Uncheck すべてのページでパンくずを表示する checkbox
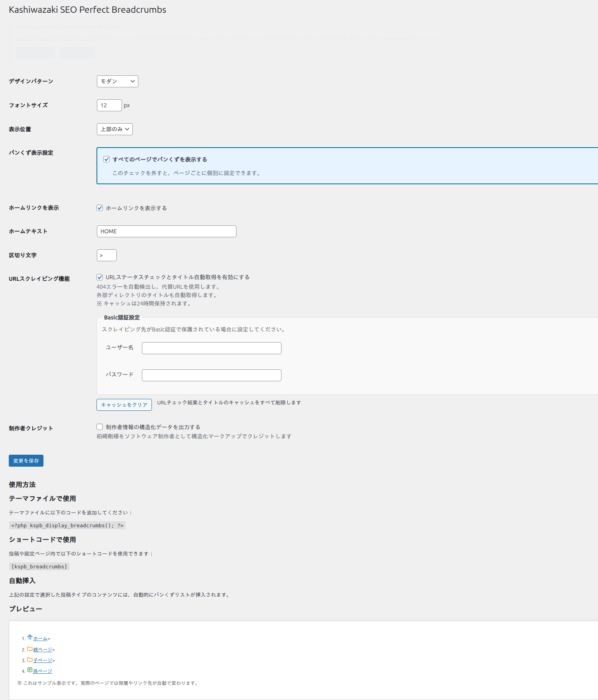Screen dimensions: 598x700 pos(106,159)
